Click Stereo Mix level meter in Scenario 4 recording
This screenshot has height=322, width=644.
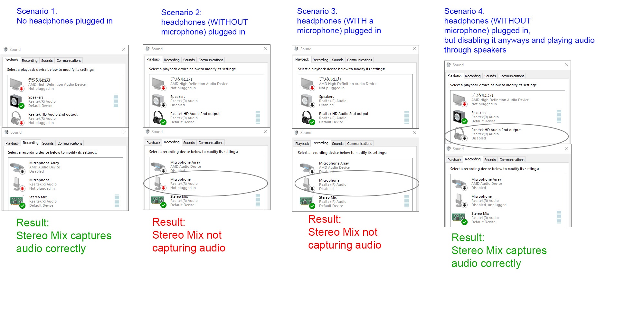[x=559, y=217]
